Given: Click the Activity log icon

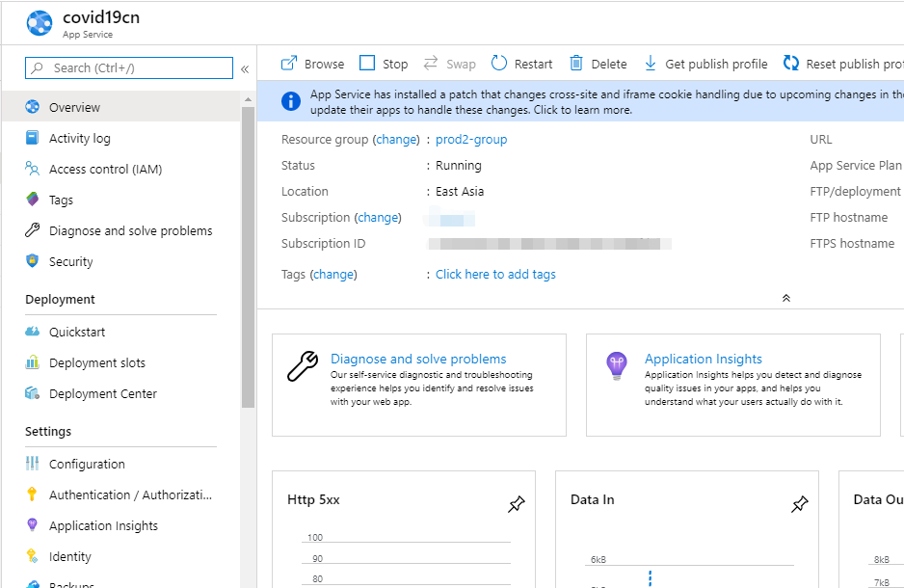Looking at the screenshot, I should pyautogui.click(x=33, y=138).
